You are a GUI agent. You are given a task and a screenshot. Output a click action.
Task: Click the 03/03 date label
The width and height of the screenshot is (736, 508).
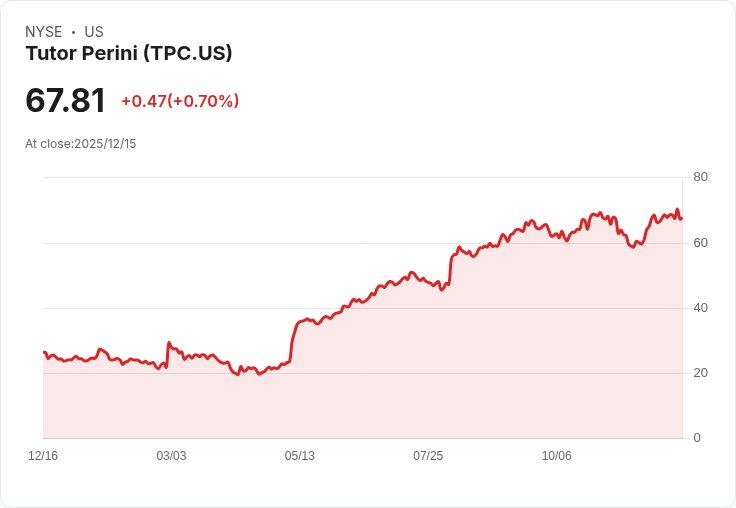pos(171,456)
